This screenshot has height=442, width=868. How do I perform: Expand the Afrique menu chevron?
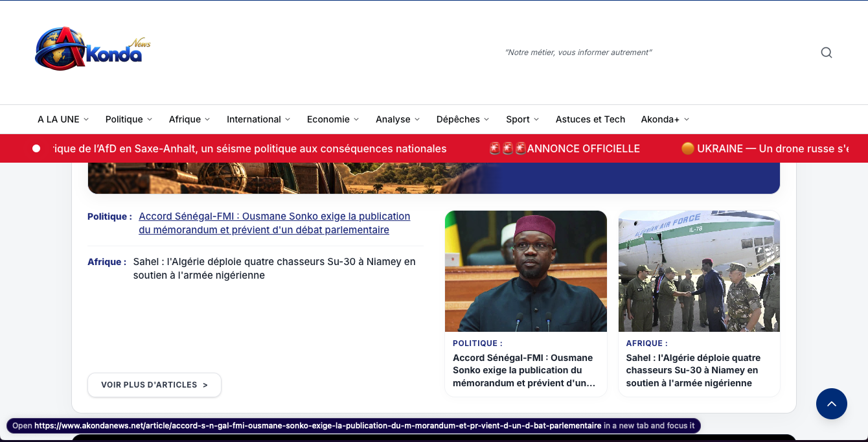(x=207, y=119)
